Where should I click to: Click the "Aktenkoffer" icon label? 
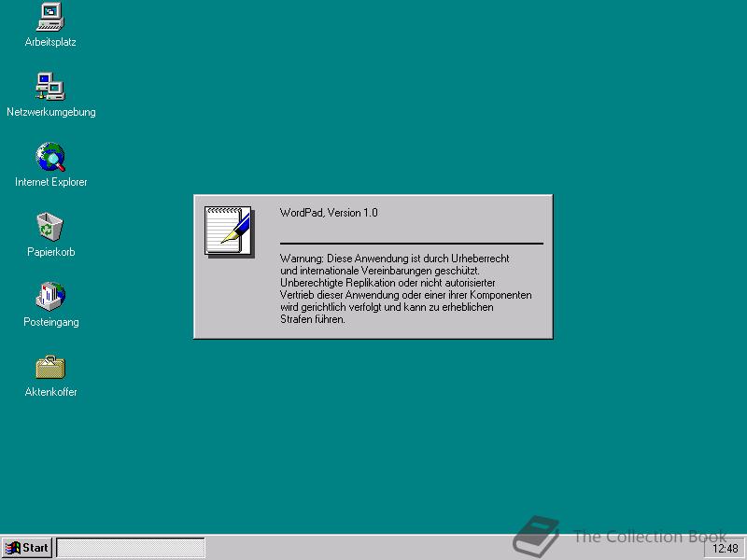coord(51,392)
